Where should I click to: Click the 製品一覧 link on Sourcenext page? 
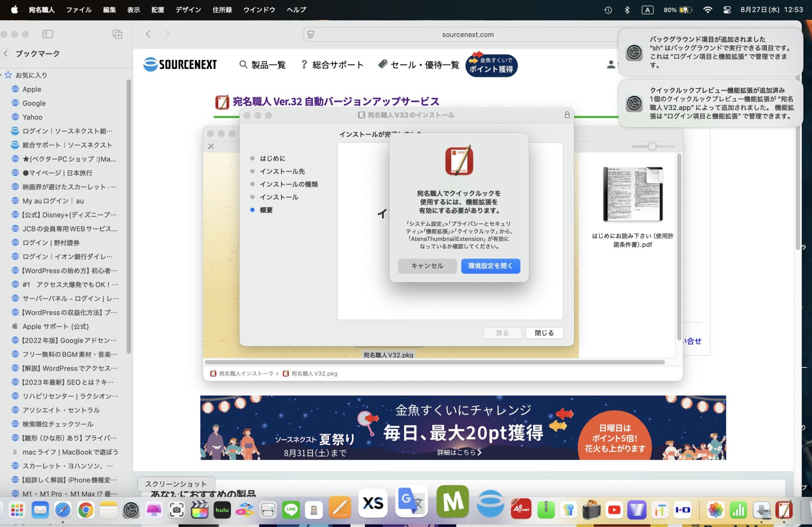pos(263,65)
